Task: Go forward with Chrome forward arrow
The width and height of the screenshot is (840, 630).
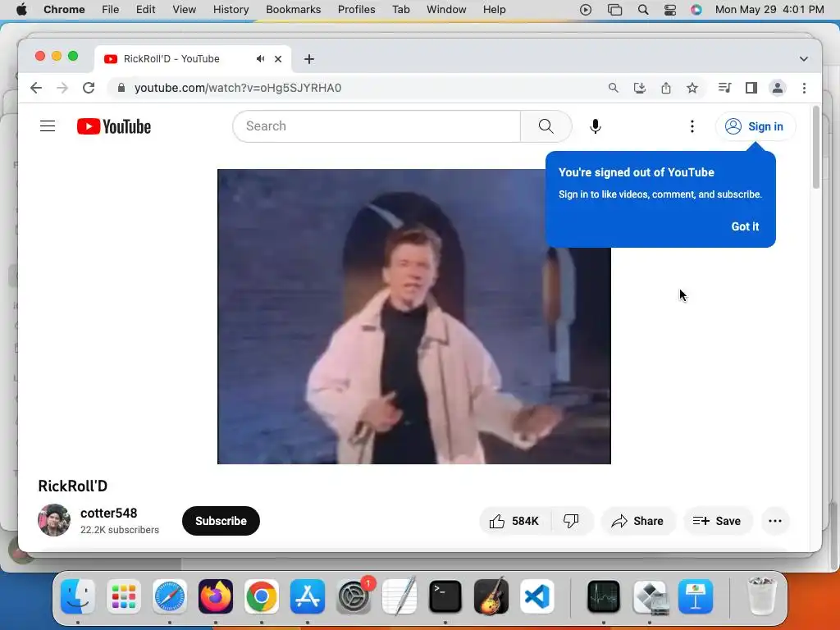Action: coord(62,88)
